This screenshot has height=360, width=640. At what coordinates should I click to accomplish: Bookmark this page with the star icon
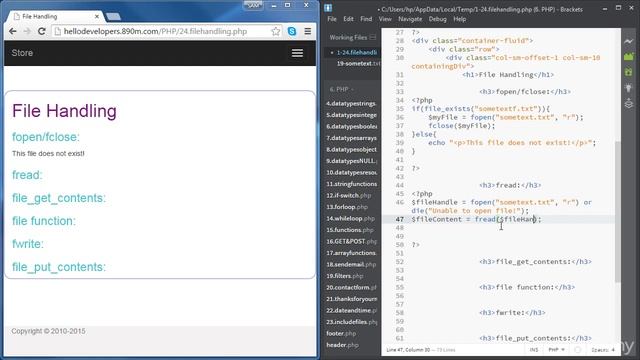276,31
